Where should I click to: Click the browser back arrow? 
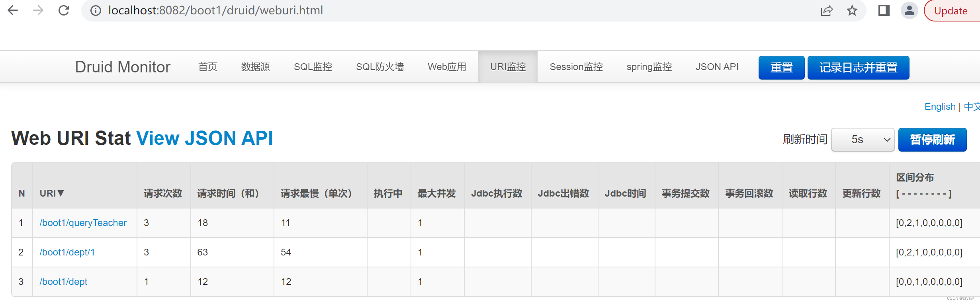point(13,10)
